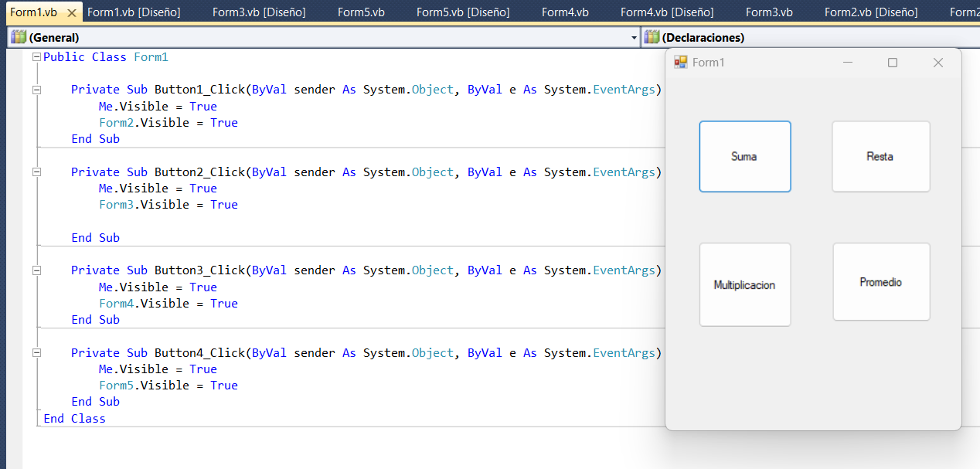
Task: Click the line "Form5.Visible = True"
Action: click(x=168, y=386)
